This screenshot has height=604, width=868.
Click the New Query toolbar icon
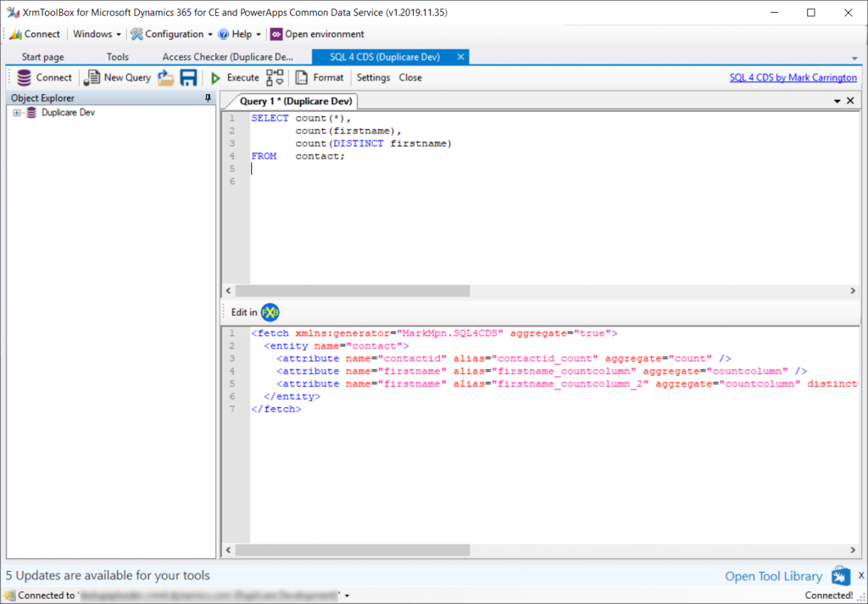click(x=92, y=77)
